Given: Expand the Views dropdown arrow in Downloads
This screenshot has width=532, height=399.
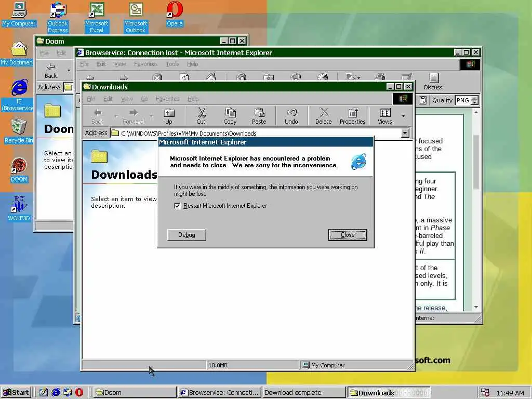Looking at the screenshot, I should (x=403, y=116).
